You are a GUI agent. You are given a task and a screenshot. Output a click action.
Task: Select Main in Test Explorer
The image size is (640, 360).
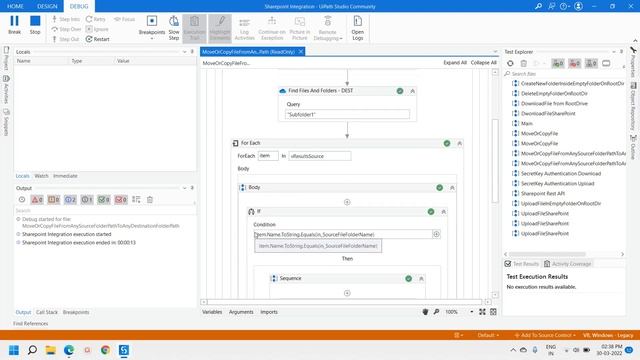[527, 123]
